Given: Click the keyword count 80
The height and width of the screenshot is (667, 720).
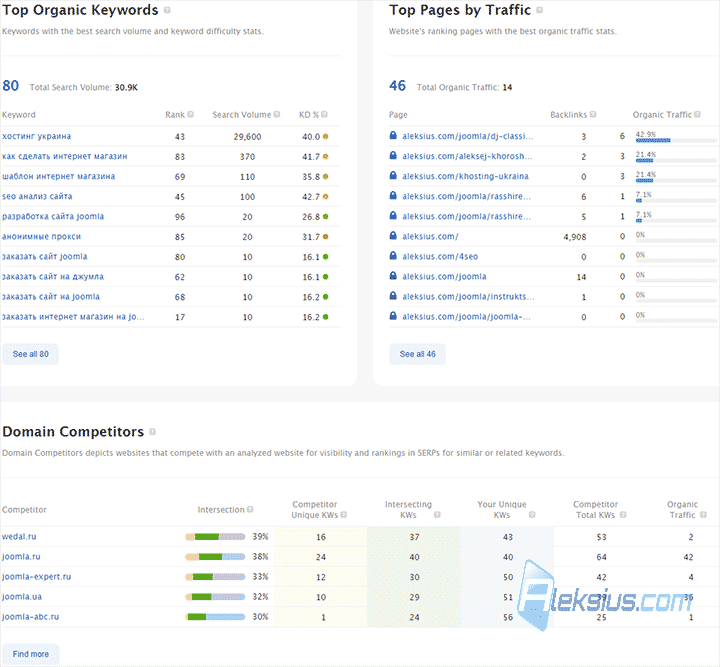Looking at the screenshot, I should pyautogui.click(x=11, y=86).
